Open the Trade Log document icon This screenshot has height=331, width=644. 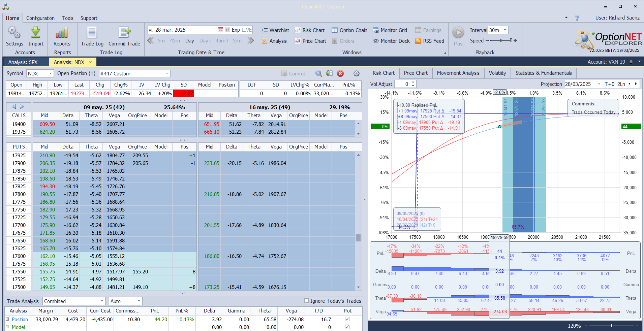click(x=92, y=33)
